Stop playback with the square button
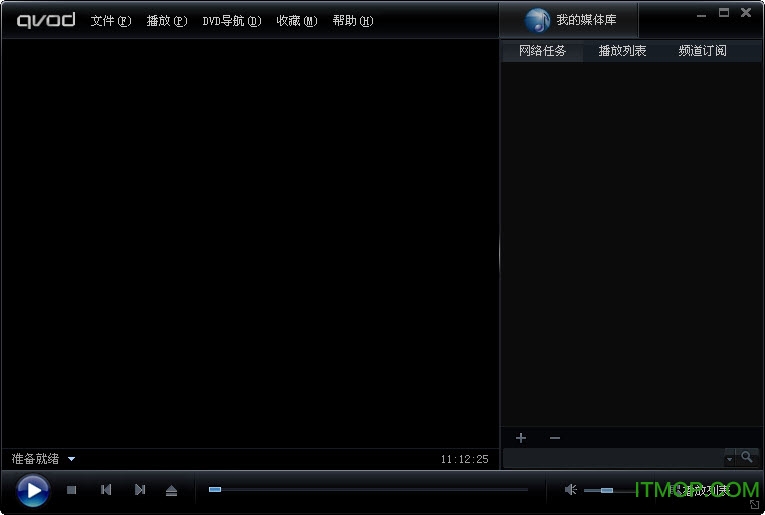This screenshot has width=765, height=515. 71,490
